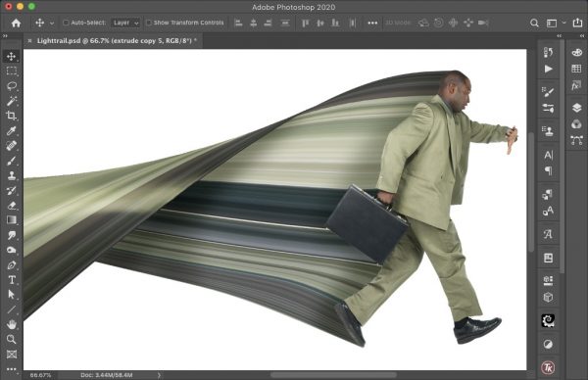Switch to the Lighttrail.psd tab
This screenshot has height=380, width=588.
point(117,40)
